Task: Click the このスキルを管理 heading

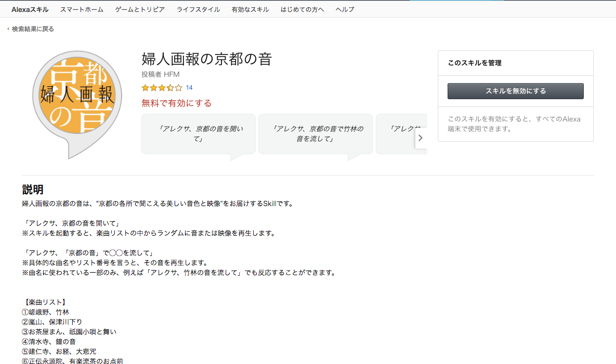Action: point(475,63)
